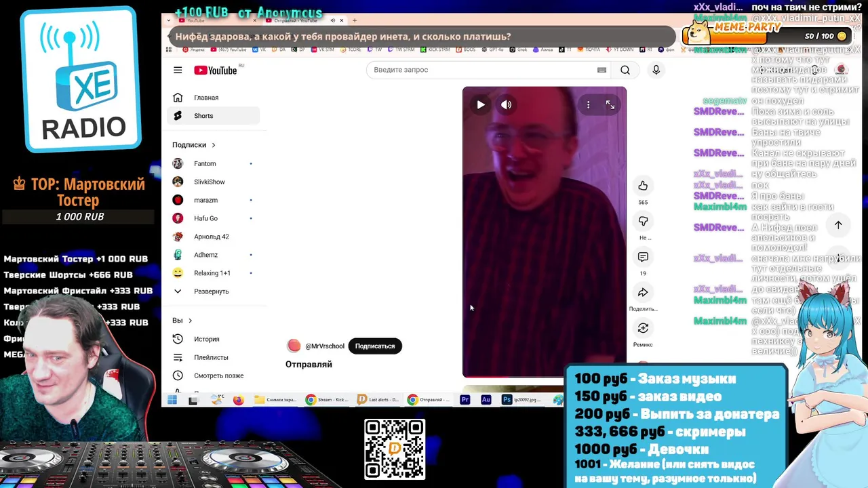Open the three-dot options on the short
The width and height of the screenshot is (868, 488).
(589, 105)
